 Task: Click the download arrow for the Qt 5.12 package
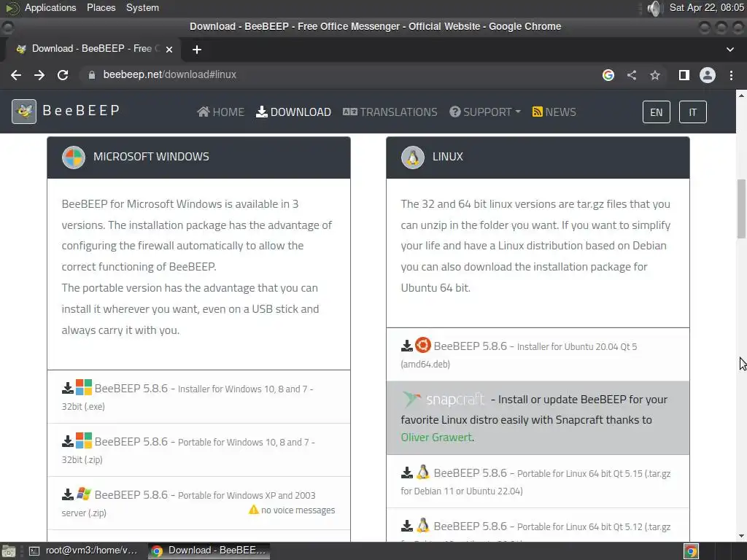click(x=407, y=526)
